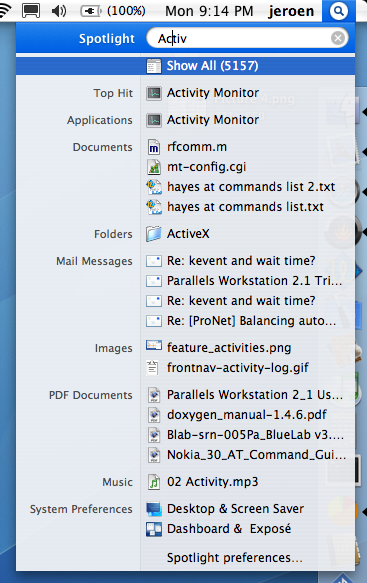Screen dimensions: 367x583
Task: Click frontnav-activity-log.gif image icon
Action: [x=152, y=368]
